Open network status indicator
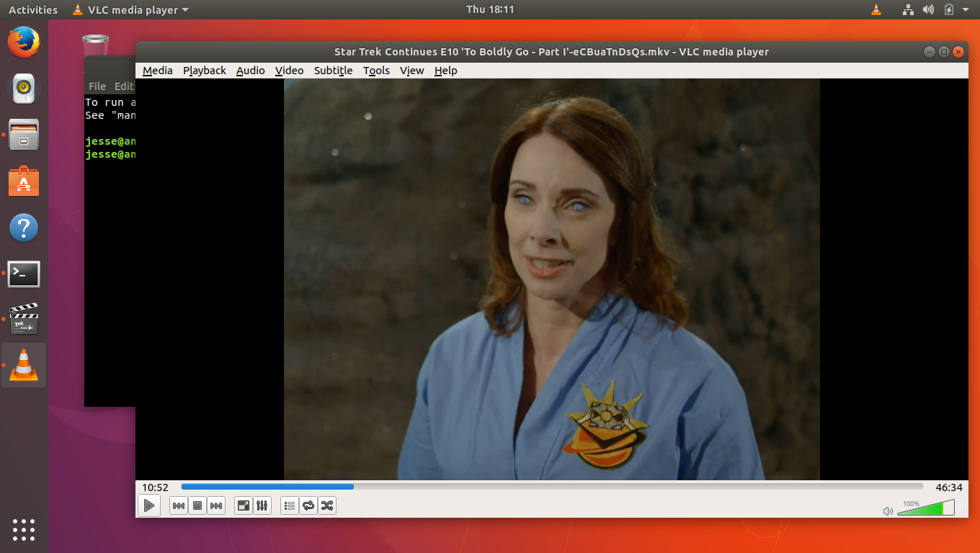Image resolution: width=980 pixels, height=553 pixels. click(908, 10)
